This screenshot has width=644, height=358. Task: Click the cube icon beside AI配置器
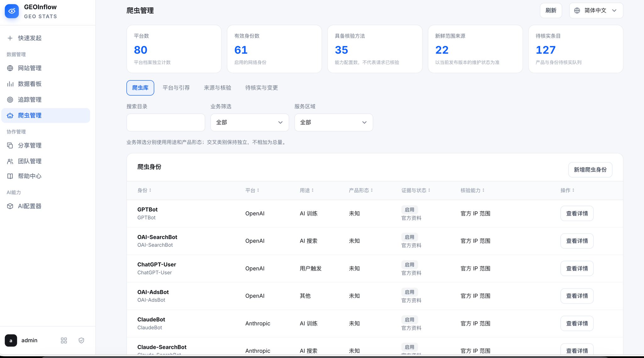pyautogui.click(x=10, y=206)
